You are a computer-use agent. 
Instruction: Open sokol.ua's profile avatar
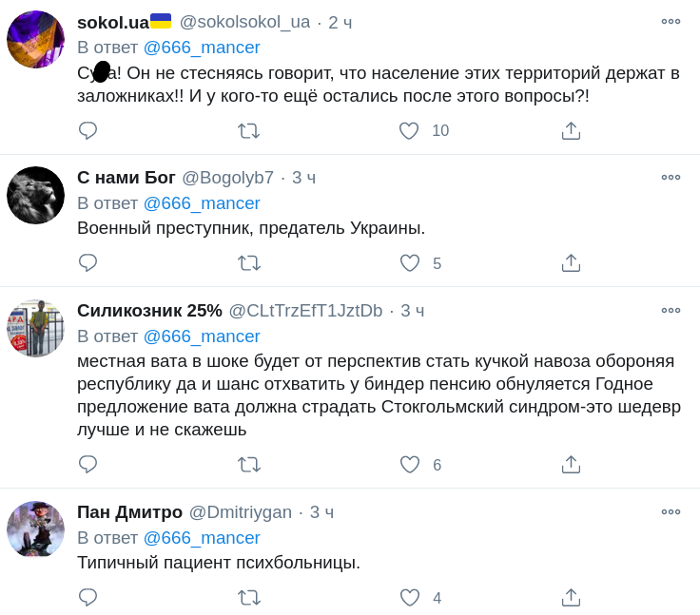35,40
